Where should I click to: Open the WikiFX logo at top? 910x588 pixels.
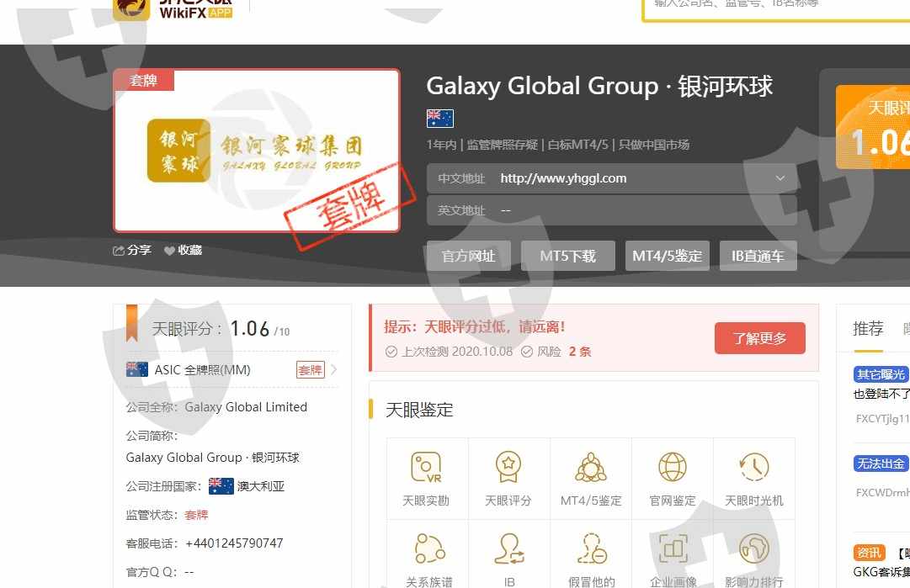tap(173, 10)
